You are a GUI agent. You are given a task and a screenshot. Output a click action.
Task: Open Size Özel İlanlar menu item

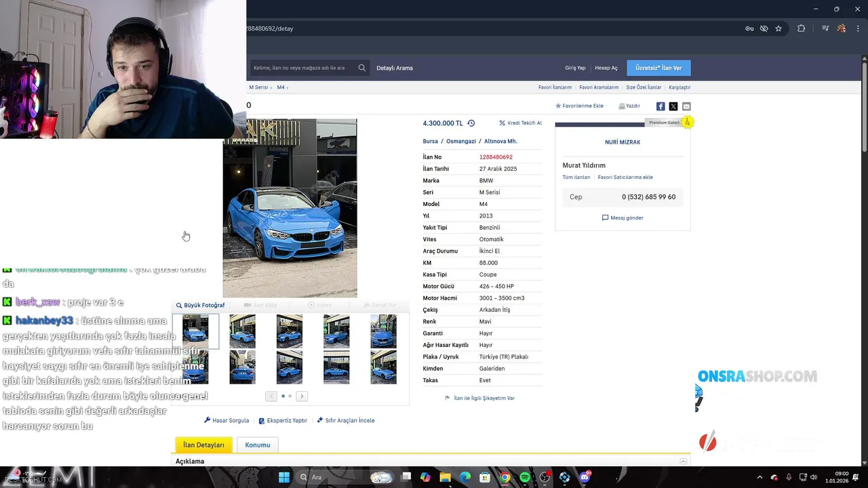(644, 87)
